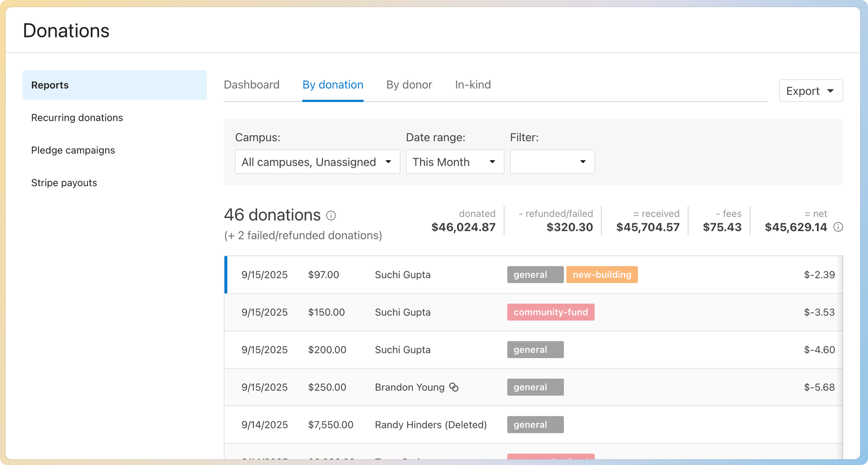
Task: Open the In-kind tab
Action: click(x=473, y=85)
